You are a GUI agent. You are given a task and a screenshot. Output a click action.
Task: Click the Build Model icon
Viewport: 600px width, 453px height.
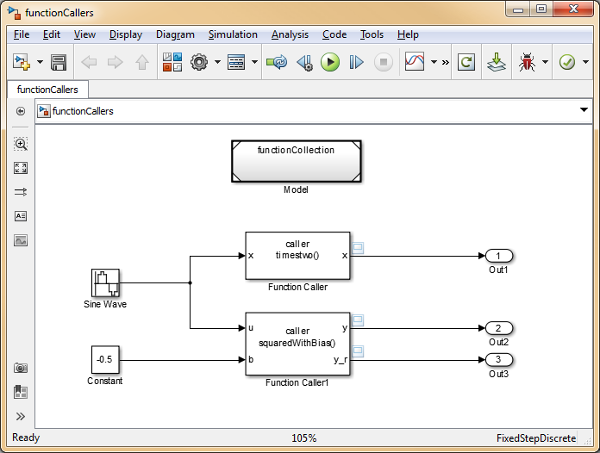point(496,62)
